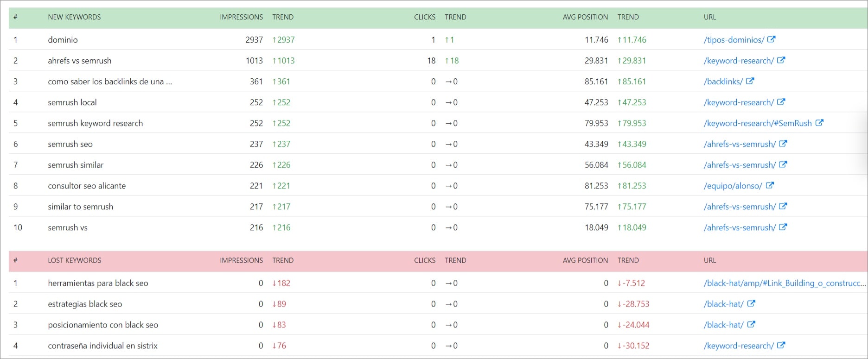This screenshot has height=359, width=868.
Task: Sort new keywords by Impressions header
Action: point(241,17)
